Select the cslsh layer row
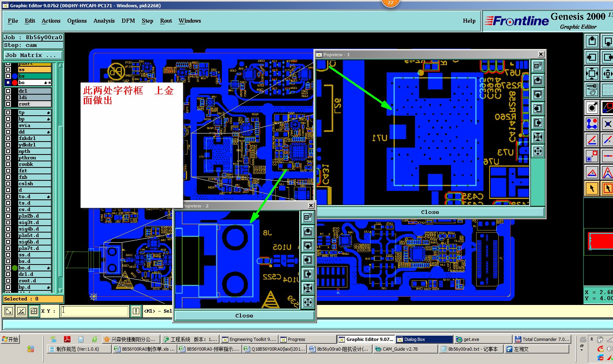Screen dimensions: 613x364 click(34, 184)
